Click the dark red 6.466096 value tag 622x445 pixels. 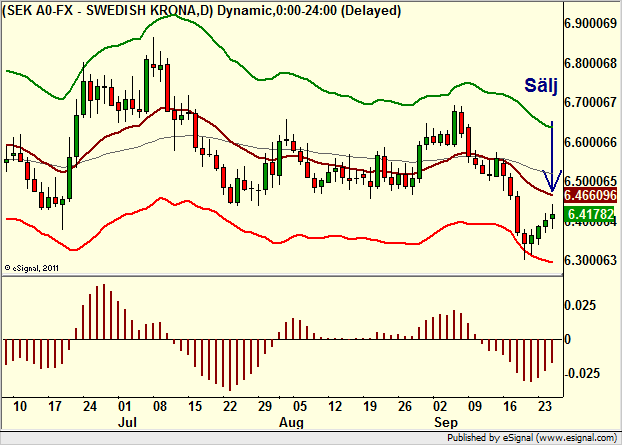(590, 195)
